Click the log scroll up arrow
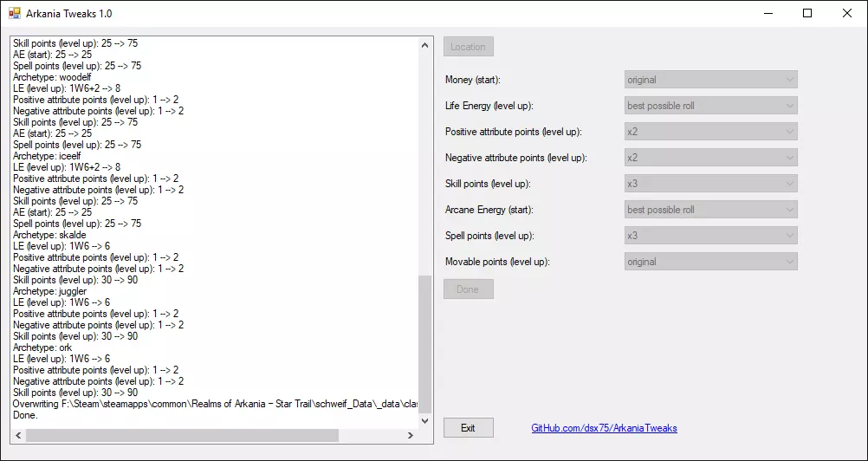 (424, 45)
